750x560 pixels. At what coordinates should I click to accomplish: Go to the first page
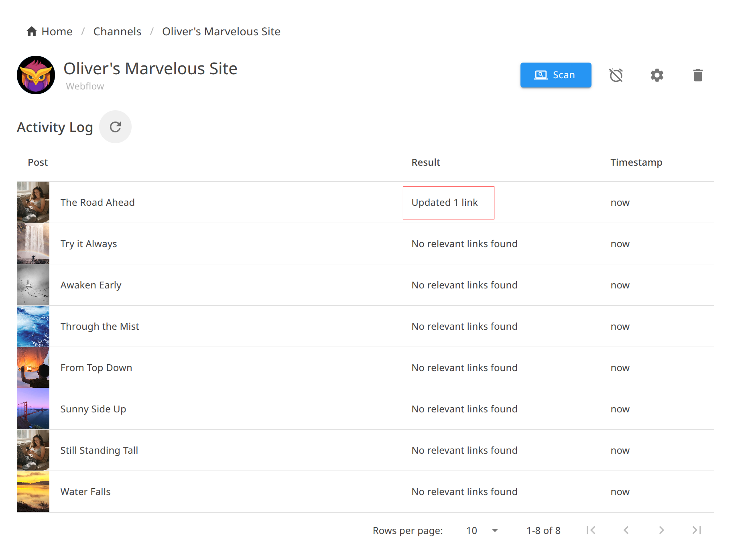(x=591, y=530)
